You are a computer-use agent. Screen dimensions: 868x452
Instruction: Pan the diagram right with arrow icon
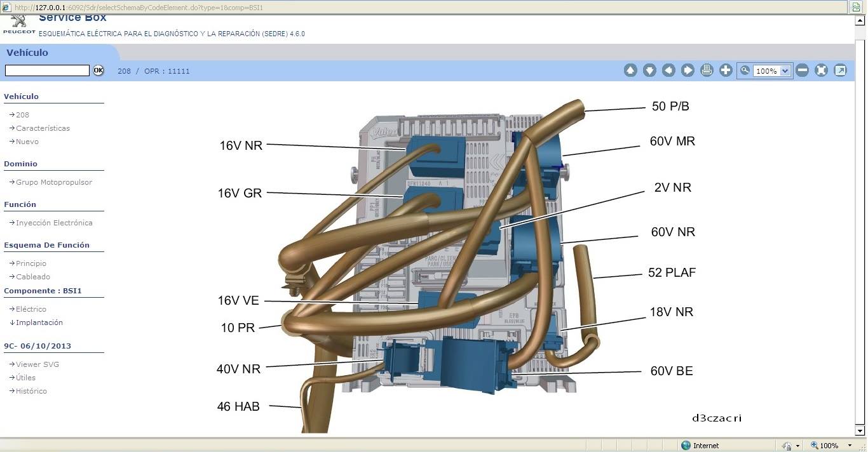pos(688,70)
